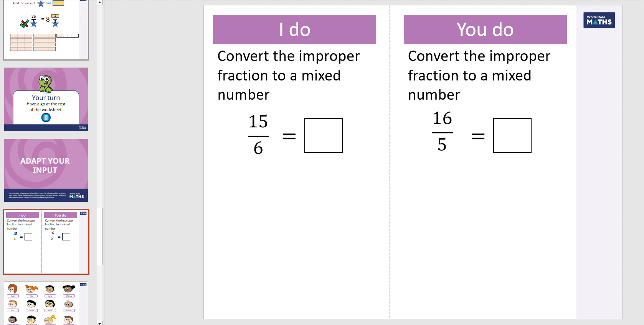Click the thumbnail panel scrollbar handle
Screen dimensions: 644x325
[100, 236]
